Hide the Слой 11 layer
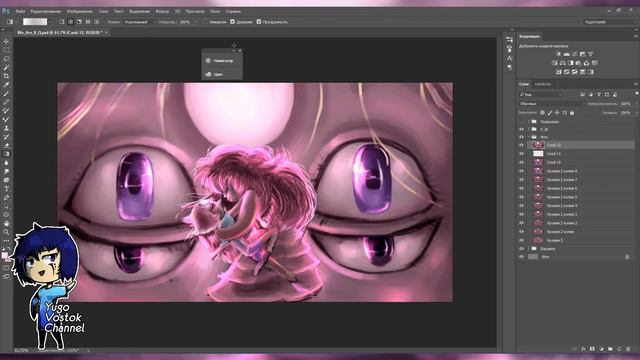The height and width of the screenshot is (360, 640). (x=521, y=153)
